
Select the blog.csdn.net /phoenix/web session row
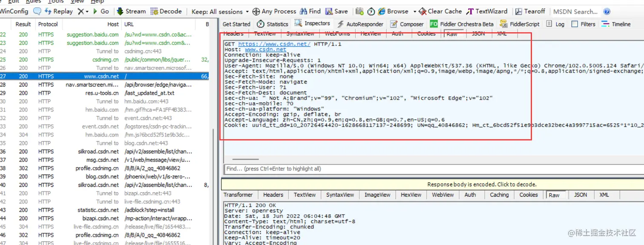click(104, 176)
